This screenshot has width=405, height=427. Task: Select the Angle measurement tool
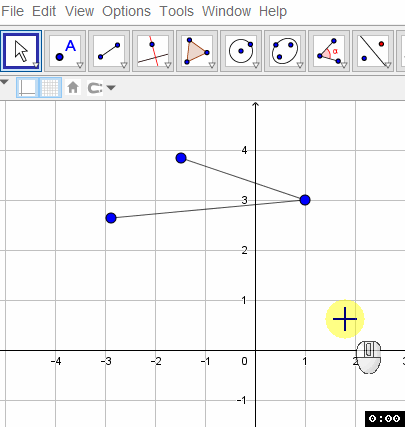[329, 51]
